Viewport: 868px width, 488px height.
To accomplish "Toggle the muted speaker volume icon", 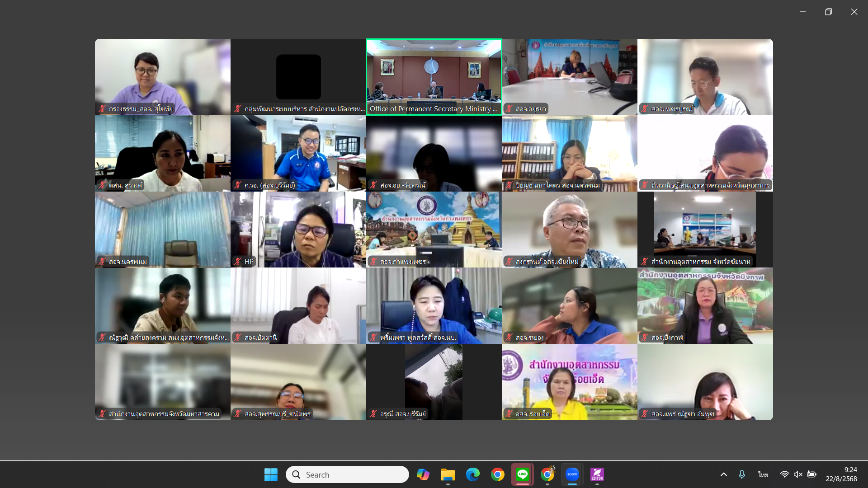I will (x=798, y=474).
